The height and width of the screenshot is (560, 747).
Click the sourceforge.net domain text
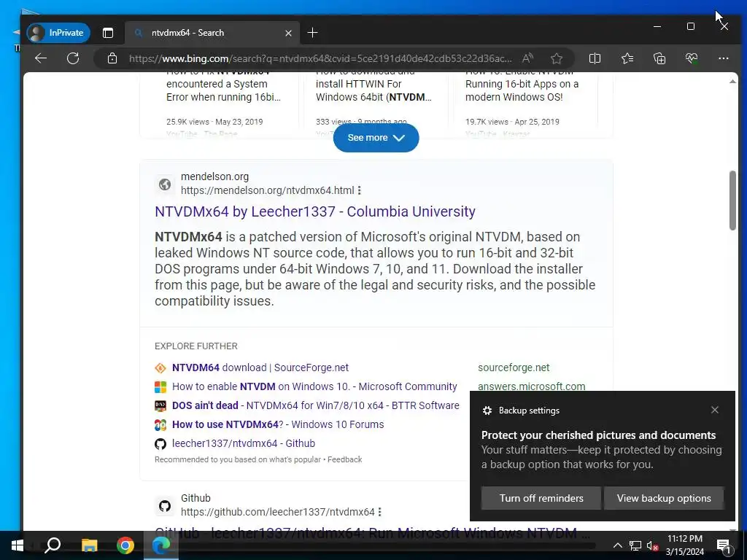point(514,367)
